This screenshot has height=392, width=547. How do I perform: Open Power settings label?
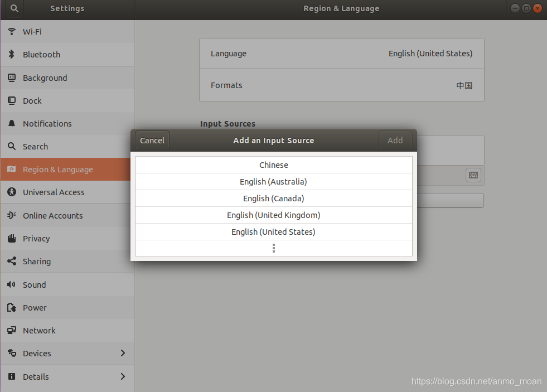click(x=35, y=308)
